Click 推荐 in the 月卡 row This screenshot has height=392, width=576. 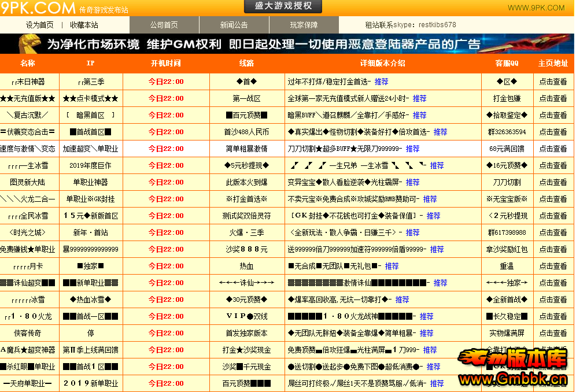[x=392, y=266]
